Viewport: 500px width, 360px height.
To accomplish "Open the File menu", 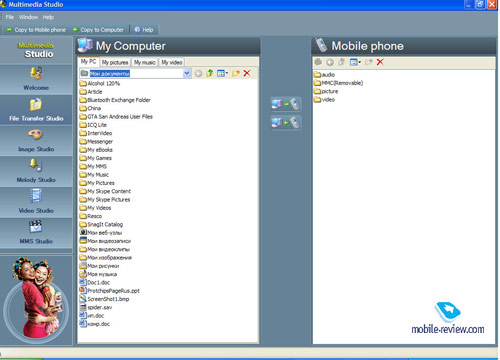I will pos(10,17).
